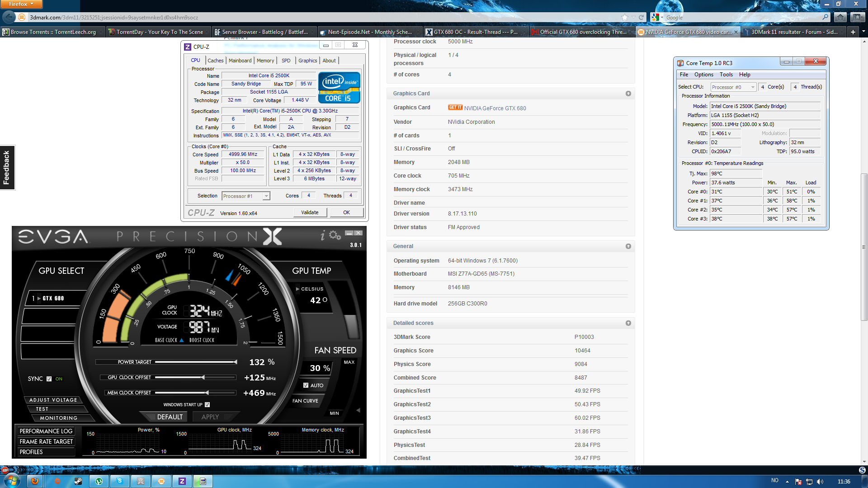Viewport: 868px width, 488px height.
Task: Click the Intel Core i5 logo
Action: (x=339, y=88)
